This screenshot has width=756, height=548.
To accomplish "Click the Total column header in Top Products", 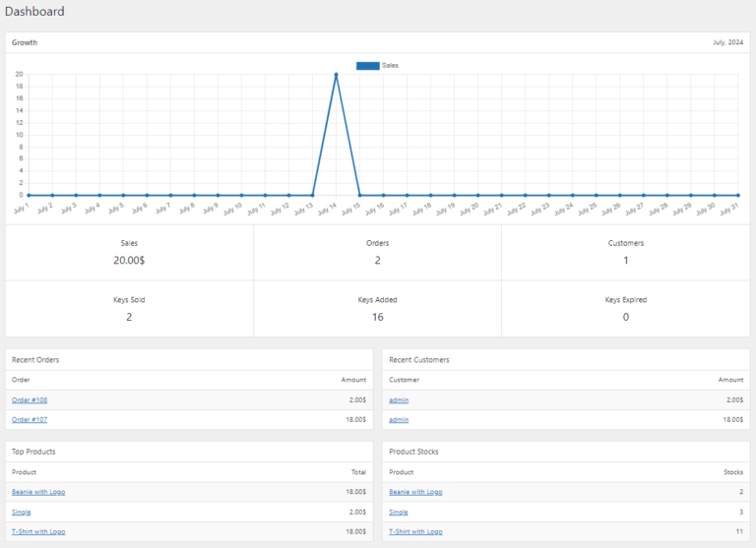I will click(x=358, y=472).
